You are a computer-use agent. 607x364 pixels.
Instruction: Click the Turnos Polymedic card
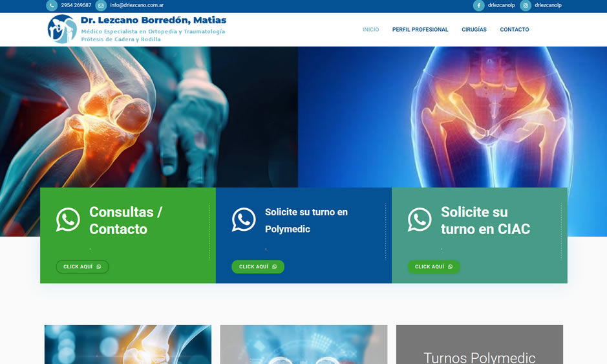click(480, 344)
